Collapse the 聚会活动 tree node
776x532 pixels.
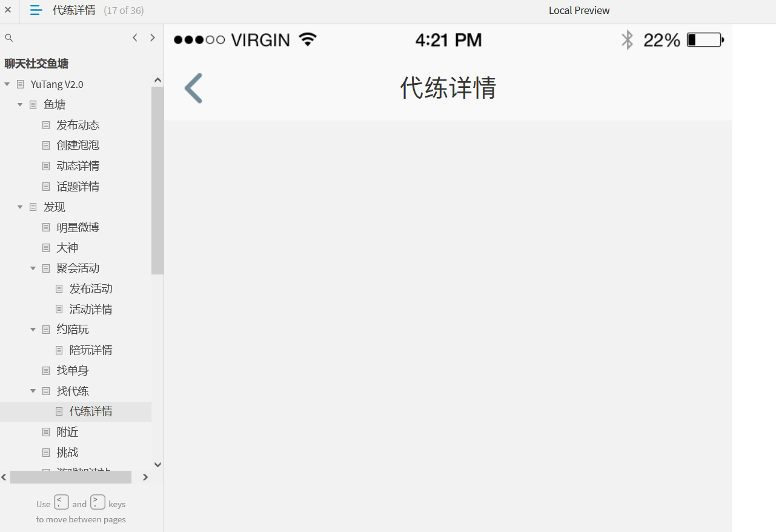pos(33,268)
